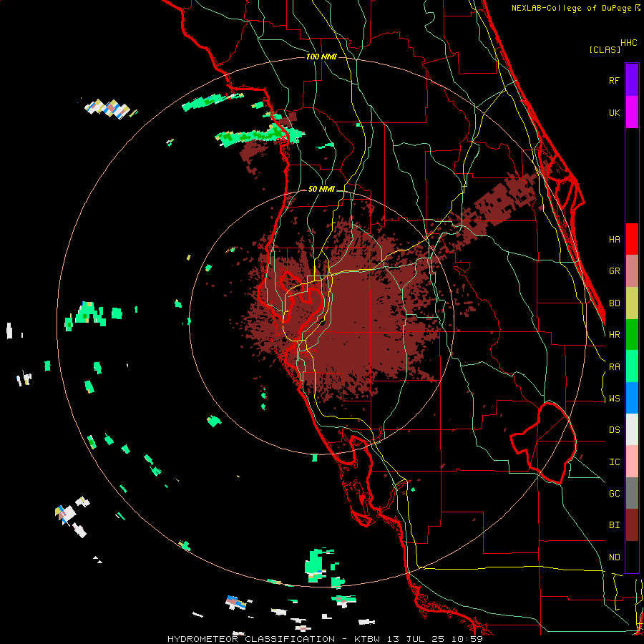Click the WS blue legend swatch
Screen dimensions: 644x644
(x=632, y=398)
